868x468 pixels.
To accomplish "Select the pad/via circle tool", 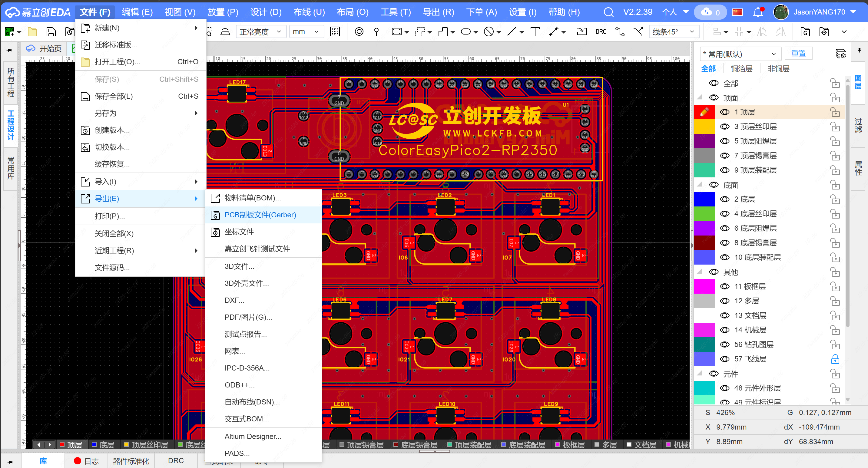I will (x=359, y=32).
